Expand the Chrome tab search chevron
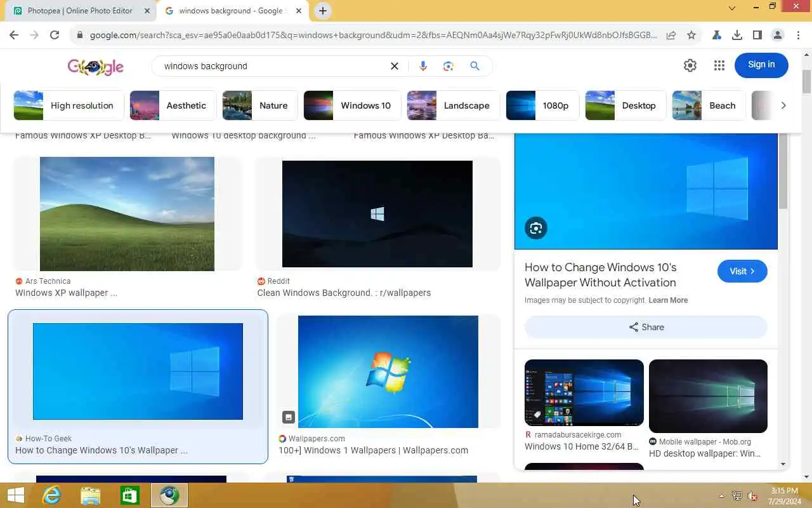 click(732, 9)
